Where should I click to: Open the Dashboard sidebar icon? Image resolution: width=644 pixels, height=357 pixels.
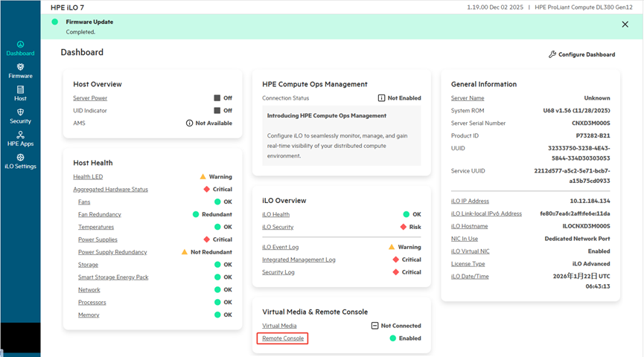click(x=20, y=45)
